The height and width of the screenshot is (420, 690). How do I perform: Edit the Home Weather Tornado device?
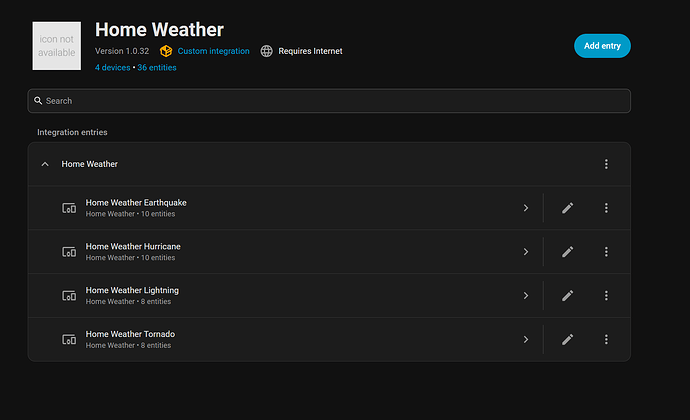tap(567, 339)
